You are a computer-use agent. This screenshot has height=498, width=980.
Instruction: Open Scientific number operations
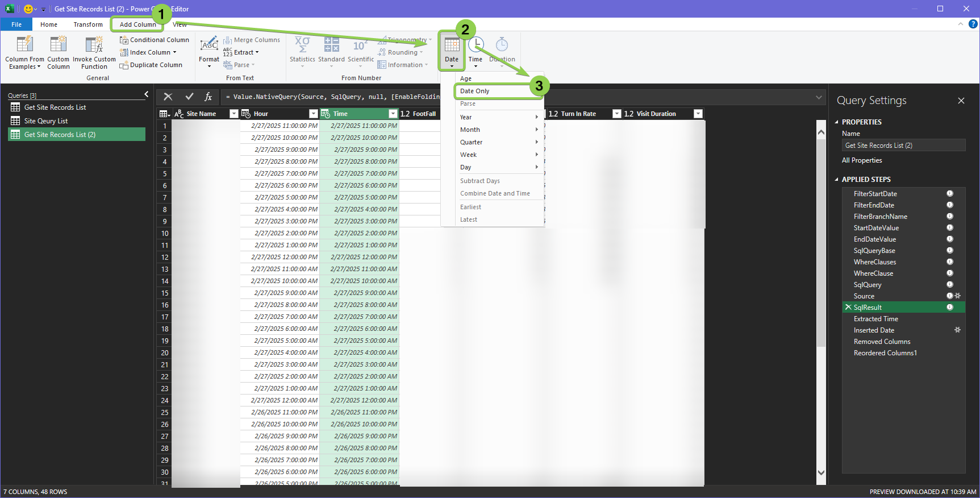[361, 52]
